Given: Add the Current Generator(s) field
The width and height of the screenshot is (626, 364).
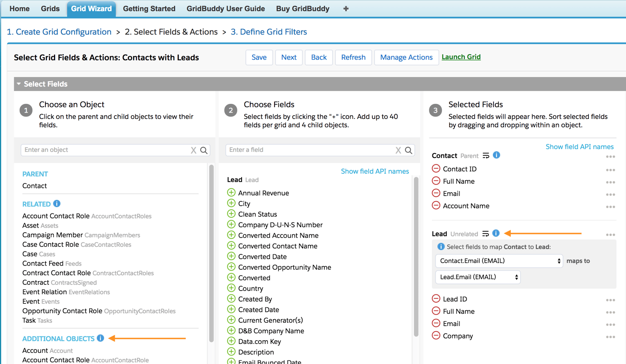Looking at the screenshot, I should point(231,320).
